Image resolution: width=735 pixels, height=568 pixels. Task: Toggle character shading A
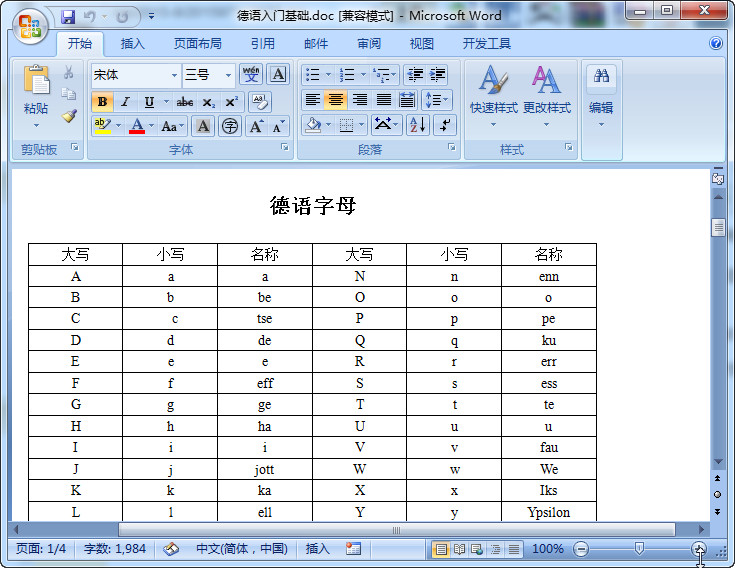(x=203, y=126)
